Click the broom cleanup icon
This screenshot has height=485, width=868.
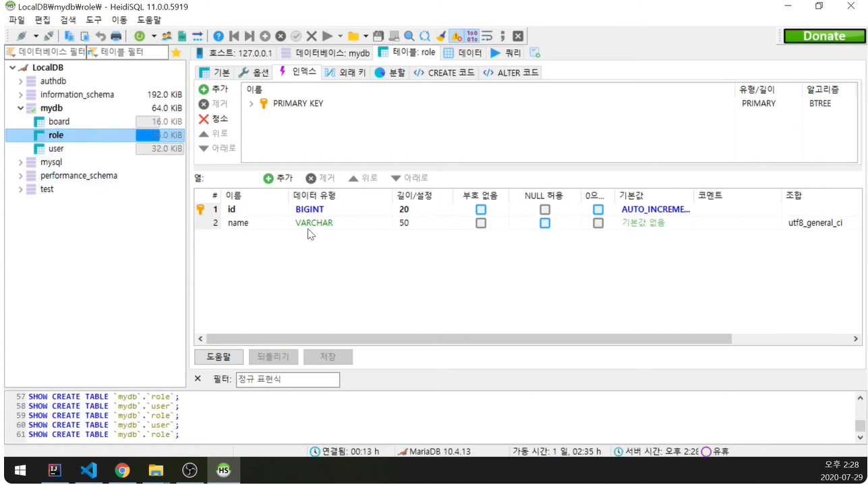(440, 36)
